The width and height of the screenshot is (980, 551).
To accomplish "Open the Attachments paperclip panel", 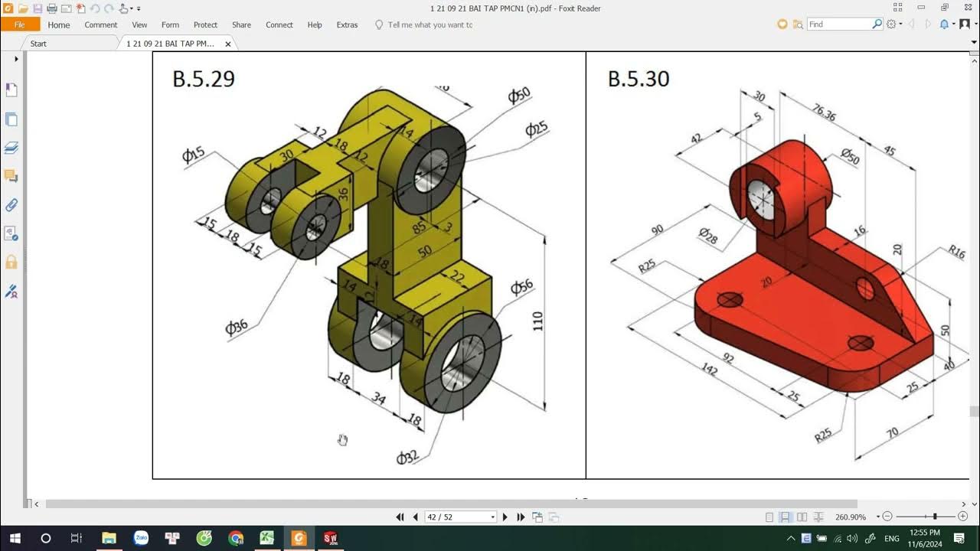I will tap(11, 205).
